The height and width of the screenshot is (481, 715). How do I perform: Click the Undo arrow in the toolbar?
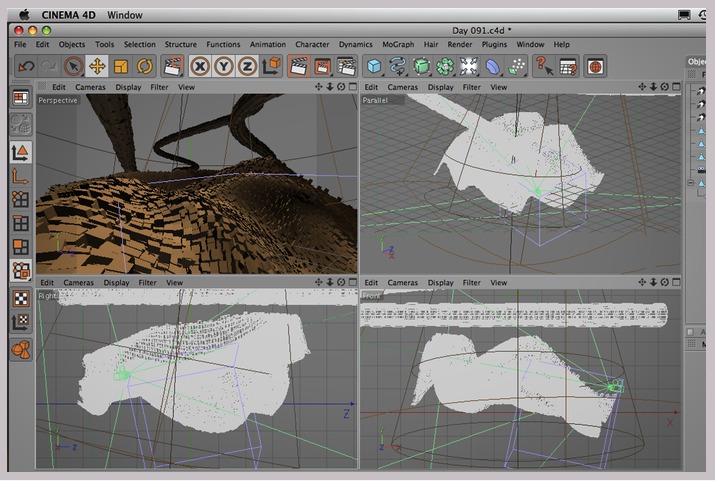pos(26,67)
